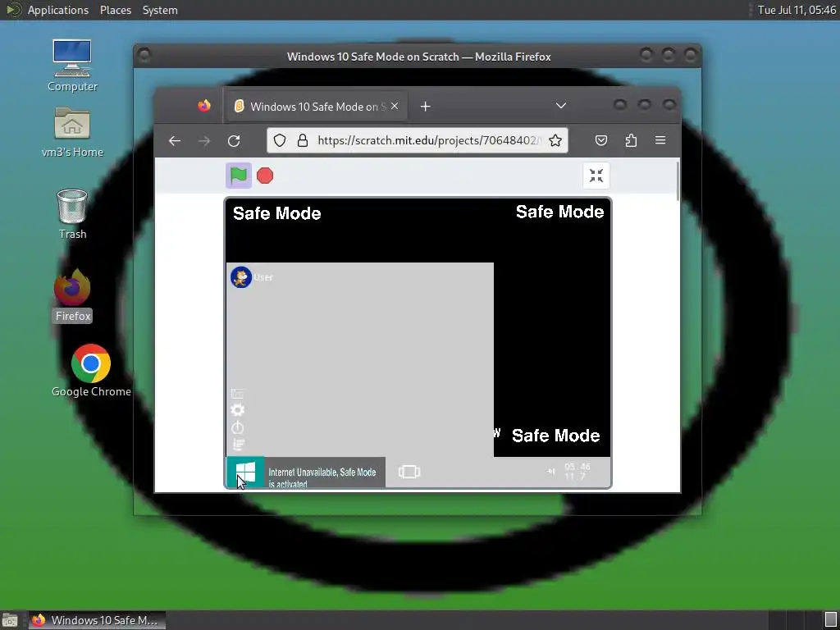
Task: Open Firefox hamburger application menu
Action: pos(660,140)
